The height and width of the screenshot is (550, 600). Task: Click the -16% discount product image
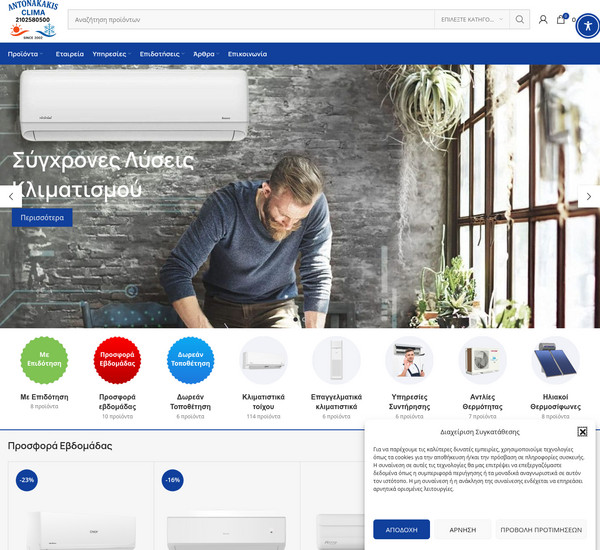click(x=227, y=532)
